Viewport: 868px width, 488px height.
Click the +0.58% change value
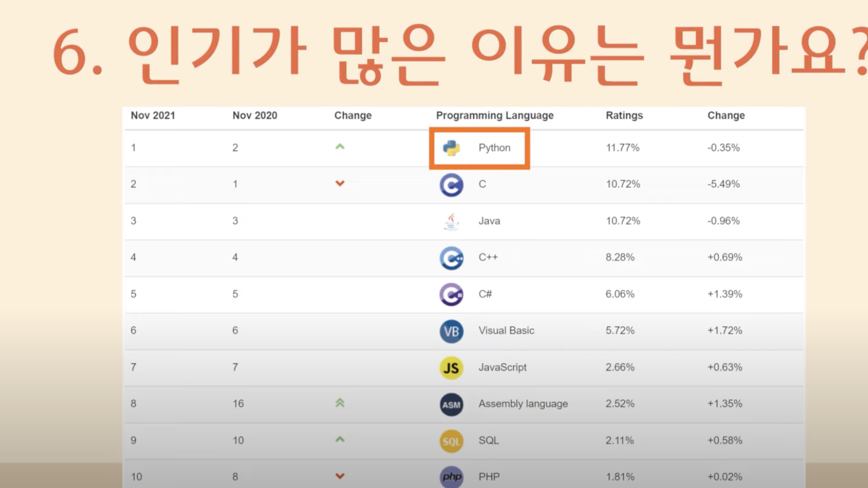725,440
